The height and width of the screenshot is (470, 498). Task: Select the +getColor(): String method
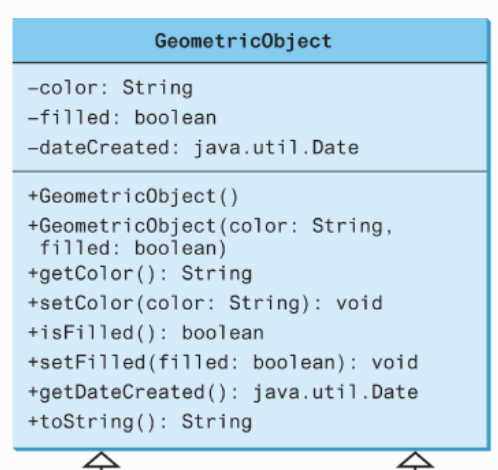[x=140, y=274]
